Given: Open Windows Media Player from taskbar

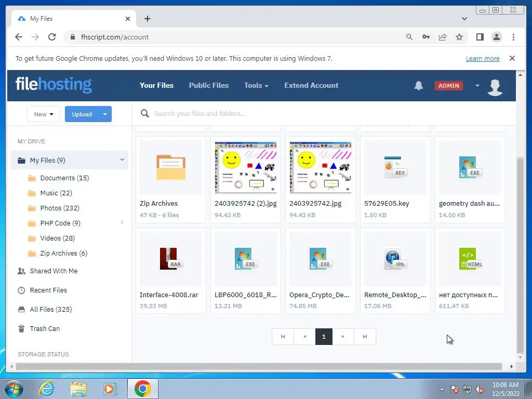Looking at the screenshot, I should (110, 389).
